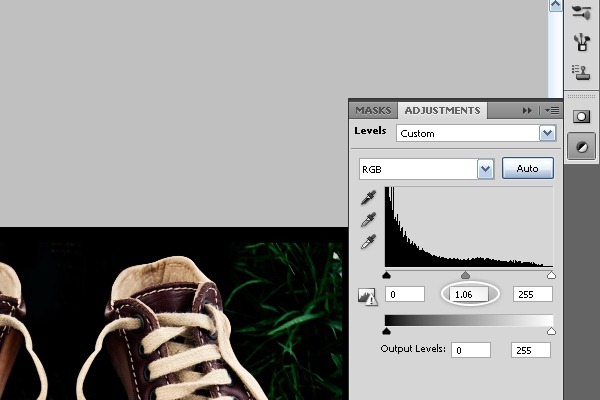
Task: Select the Adjustments tab
Action: pyautogui.click(x=441, y=110)
